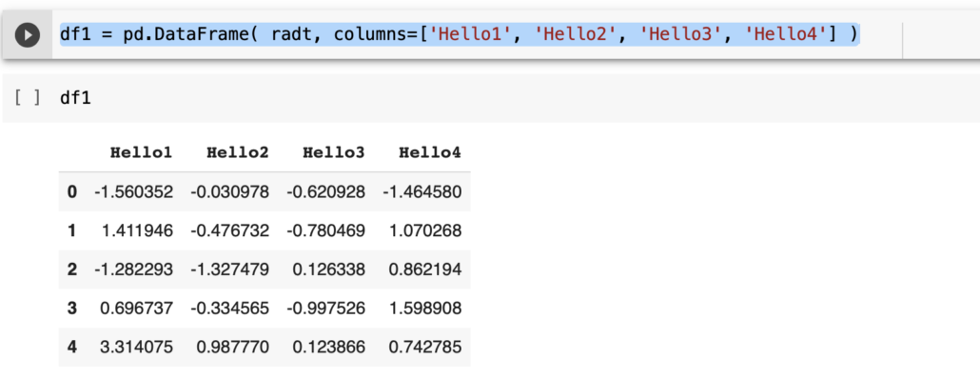Click the value -0.334565 in Hello2

click(x=230, y=309)
